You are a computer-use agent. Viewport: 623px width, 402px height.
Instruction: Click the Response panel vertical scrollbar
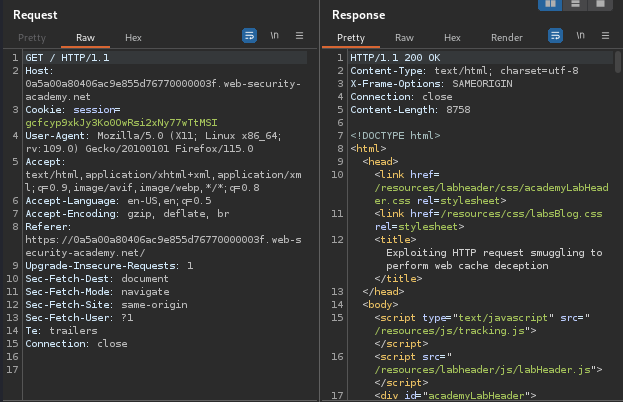tap(617, 62)
